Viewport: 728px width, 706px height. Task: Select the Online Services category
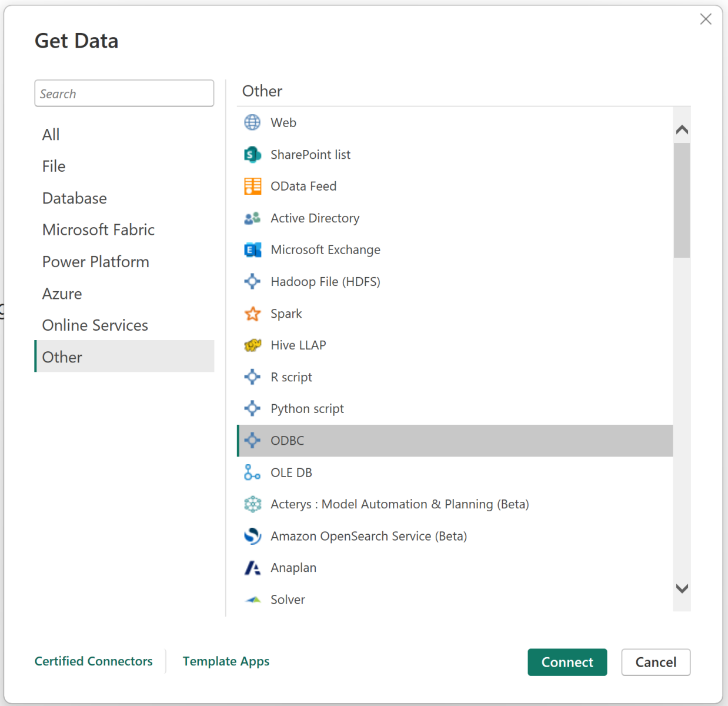click(x=95, y=325)
